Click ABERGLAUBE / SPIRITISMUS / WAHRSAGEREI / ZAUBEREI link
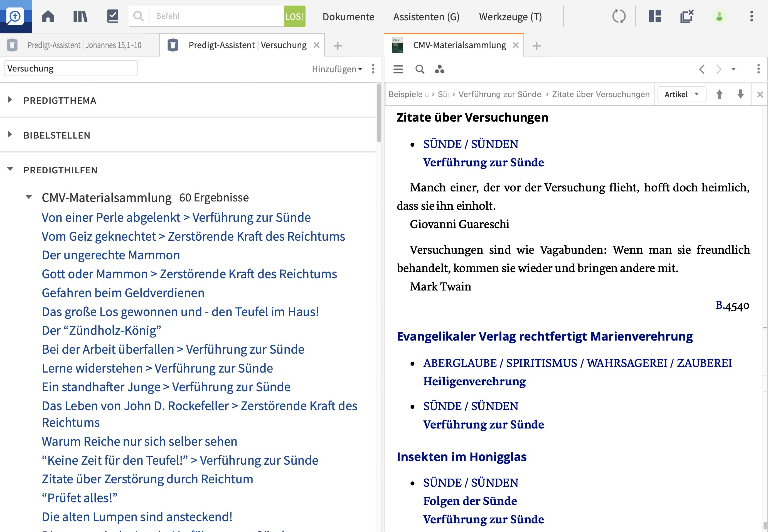 pos(577,363)
